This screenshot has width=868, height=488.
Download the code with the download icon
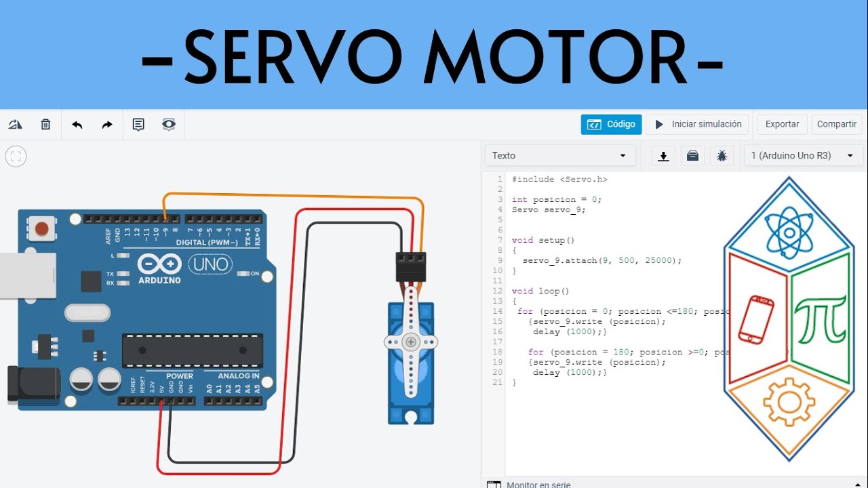(664, 156)
